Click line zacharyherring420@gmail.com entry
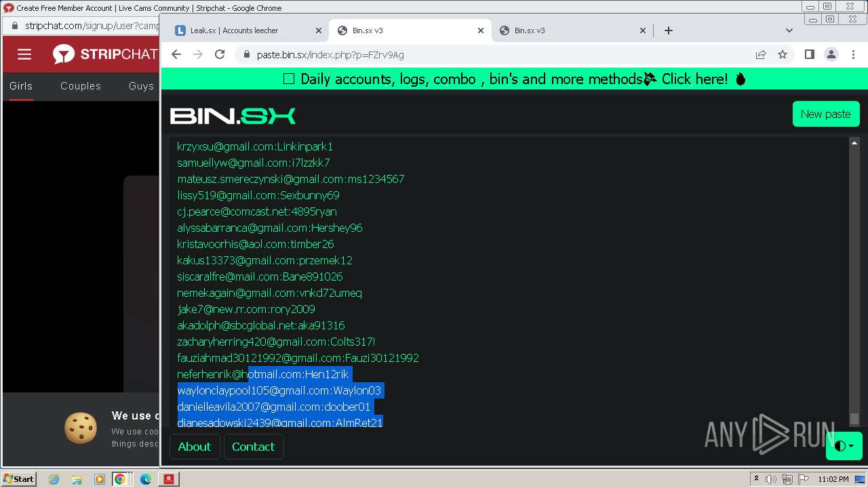 pos(276,342)
